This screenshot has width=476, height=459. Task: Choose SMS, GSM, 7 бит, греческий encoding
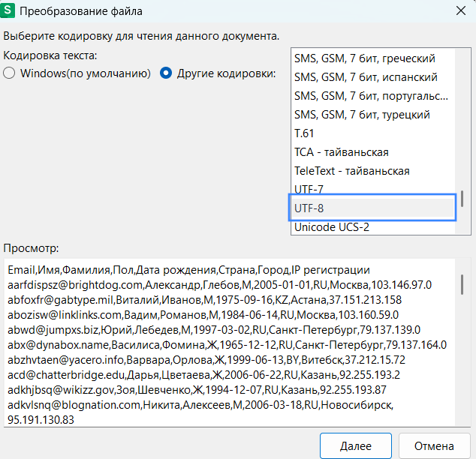tap(365, 58)
